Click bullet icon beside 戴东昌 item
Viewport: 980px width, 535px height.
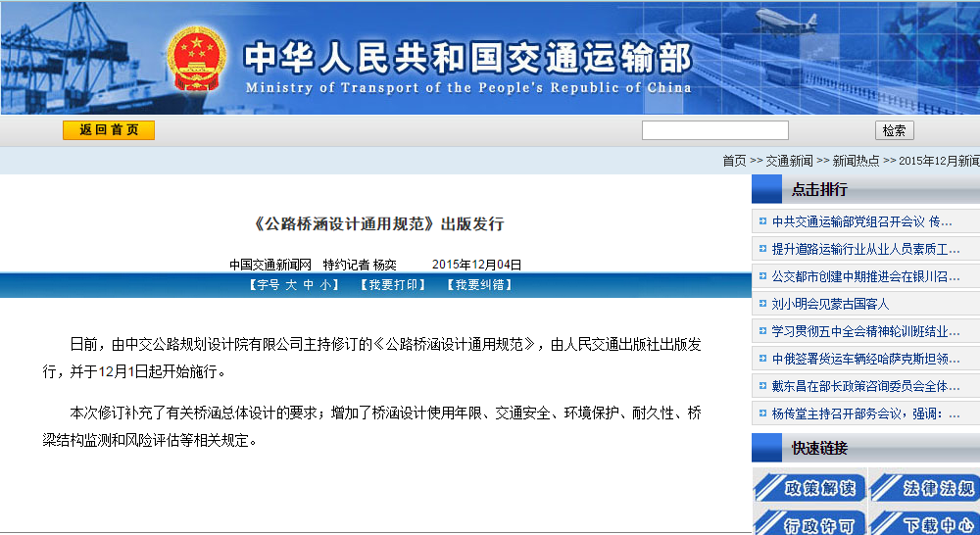pos(762,386)
